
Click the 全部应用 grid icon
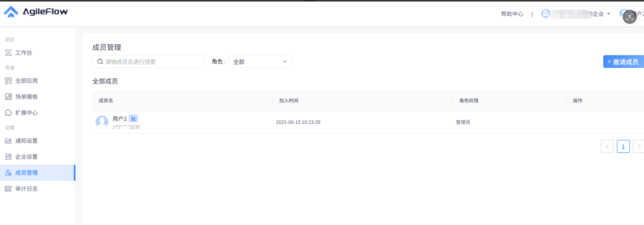tap(8, 81)
